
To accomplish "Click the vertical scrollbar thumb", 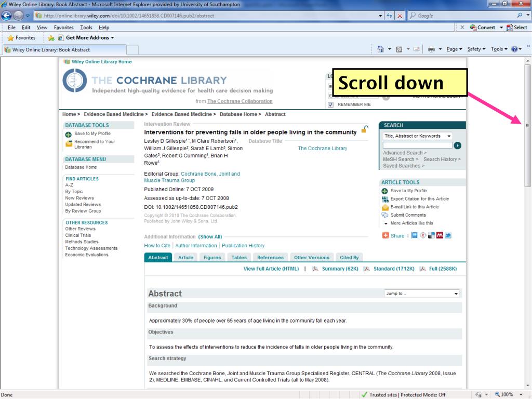I will (527, 126).
